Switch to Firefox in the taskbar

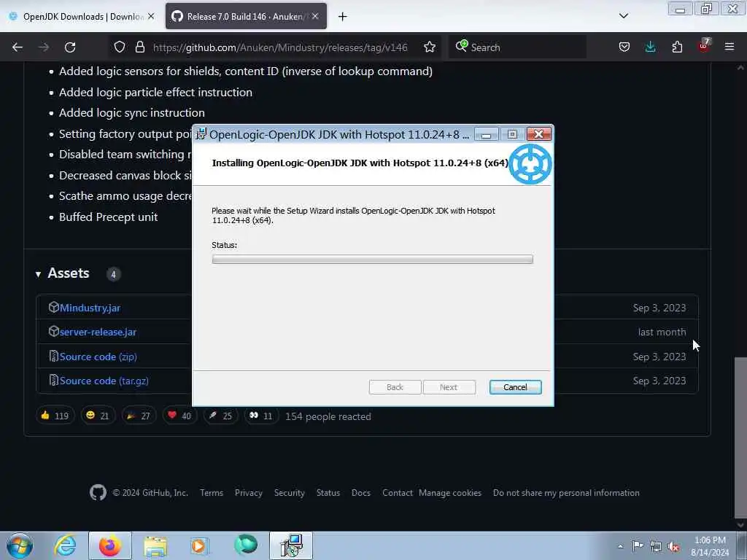tap(109, 545)
